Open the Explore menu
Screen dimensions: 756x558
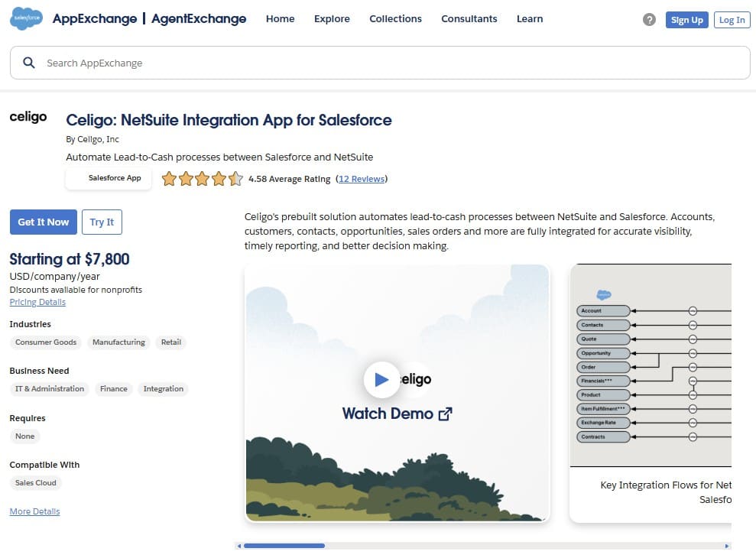(332, 18)
